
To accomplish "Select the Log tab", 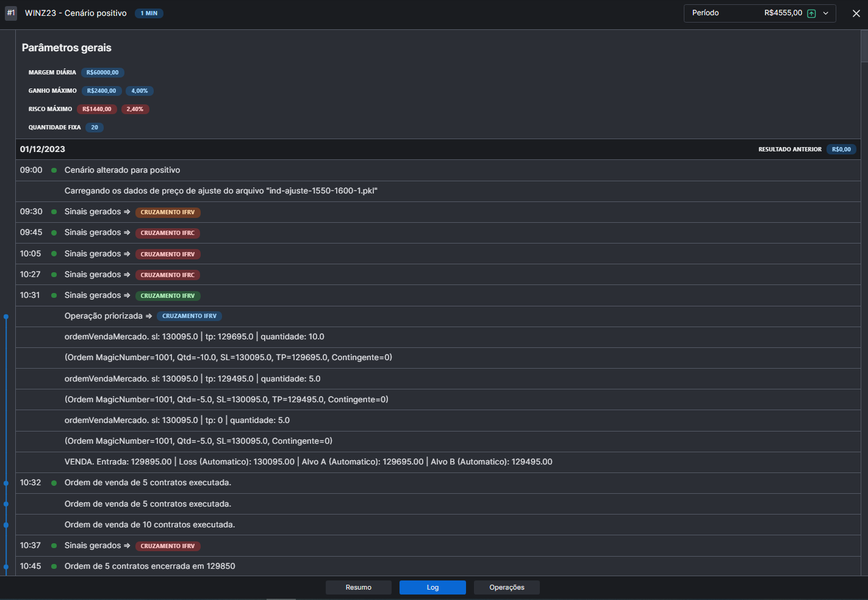I will [432, 587].
